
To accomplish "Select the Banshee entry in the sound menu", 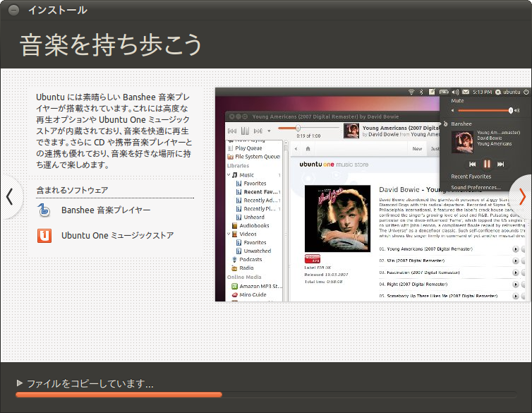I will tap(461, 124).
